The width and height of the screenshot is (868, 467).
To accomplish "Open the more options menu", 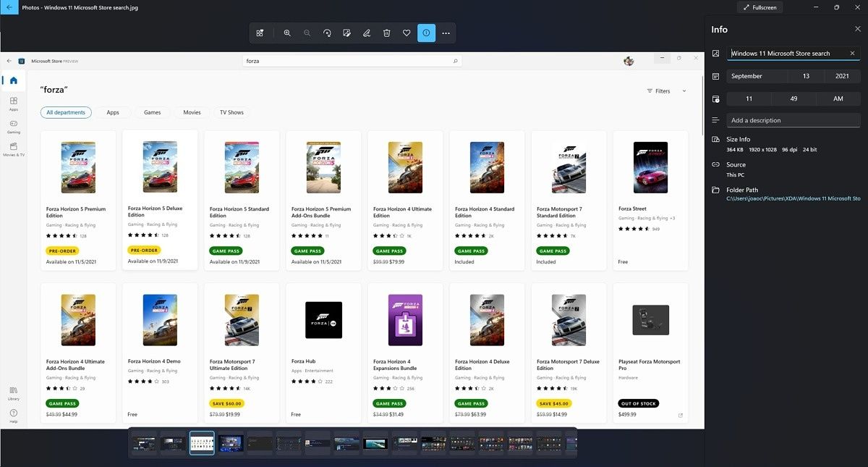I will 446,33.
